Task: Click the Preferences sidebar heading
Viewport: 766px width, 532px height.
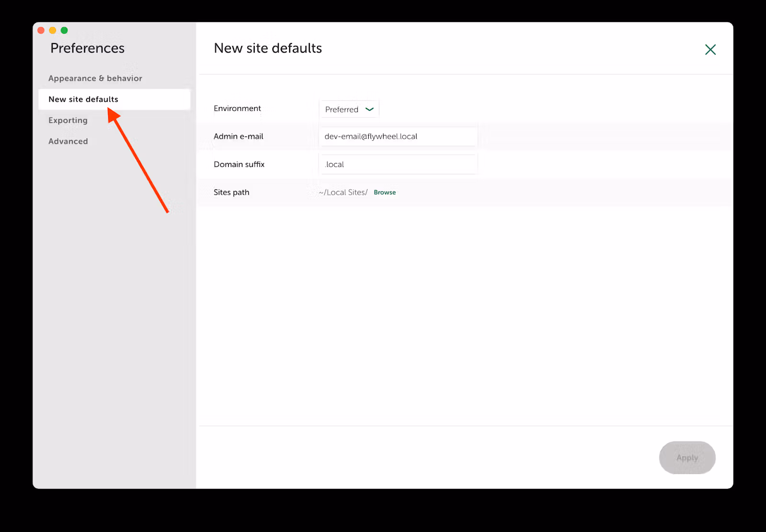Action: point(88,48)
